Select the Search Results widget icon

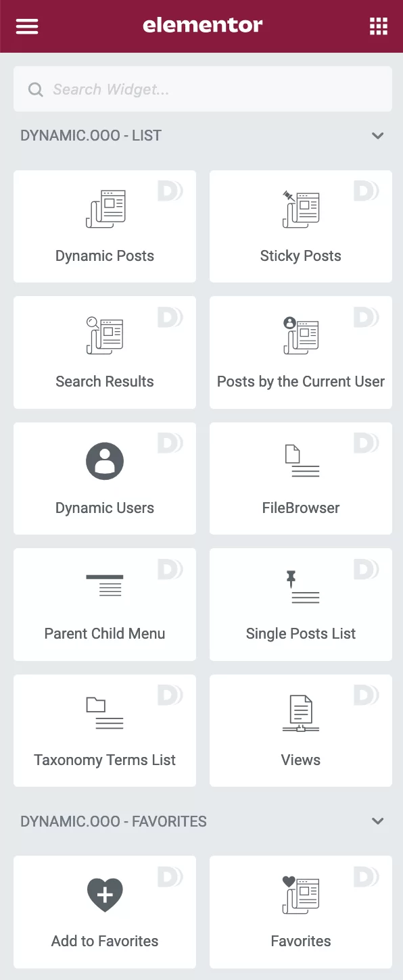coord(104,334)
